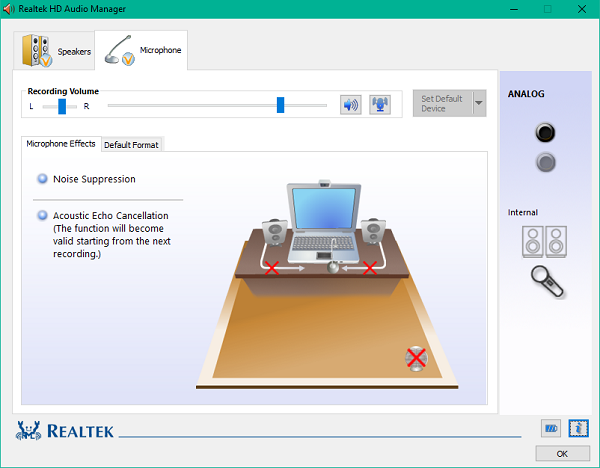Viewport: 600px width, 468px height.
Task: Click the Internal label
Action: tap(523, 212)
